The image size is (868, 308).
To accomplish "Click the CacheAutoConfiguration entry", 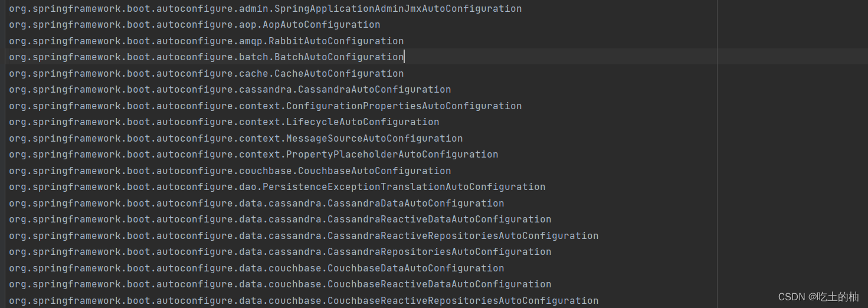I will coord(207,74).
